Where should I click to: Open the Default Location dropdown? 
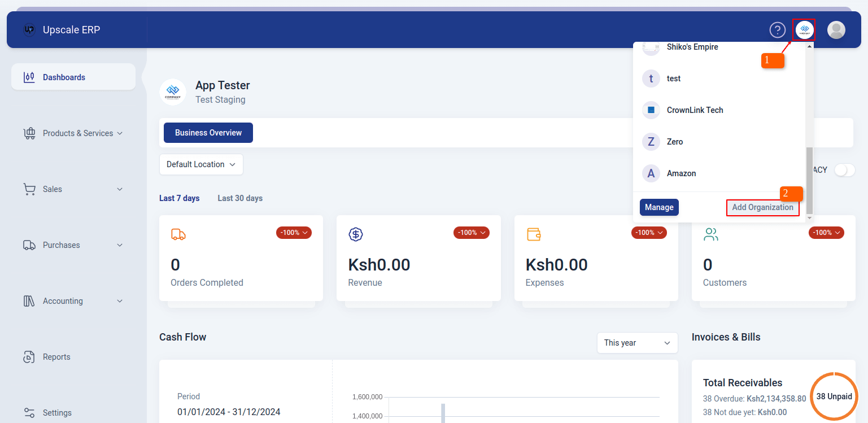[x=200, y=164]
